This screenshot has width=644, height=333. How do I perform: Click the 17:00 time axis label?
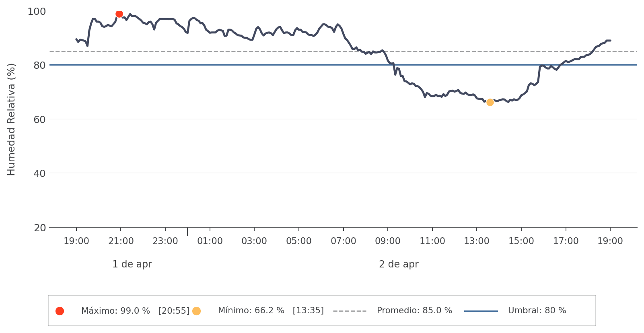(x=566, y=241)
